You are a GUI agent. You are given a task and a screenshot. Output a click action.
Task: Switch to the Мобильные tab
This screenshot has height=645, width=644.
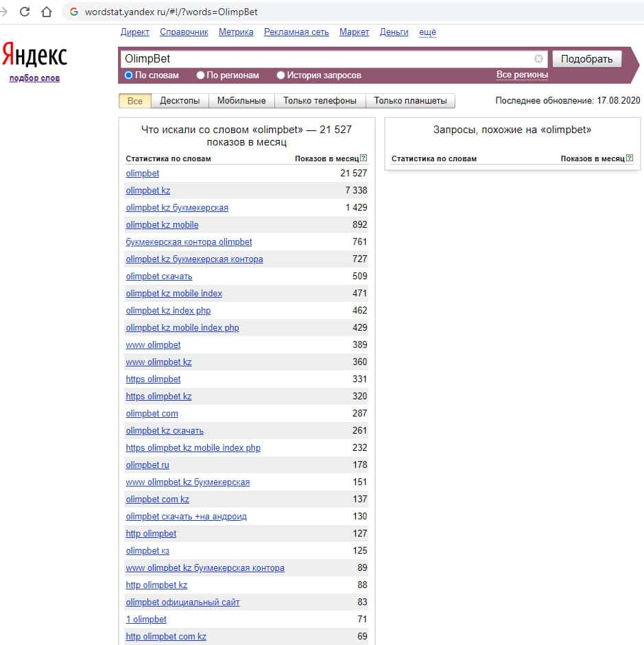[241, 101]
